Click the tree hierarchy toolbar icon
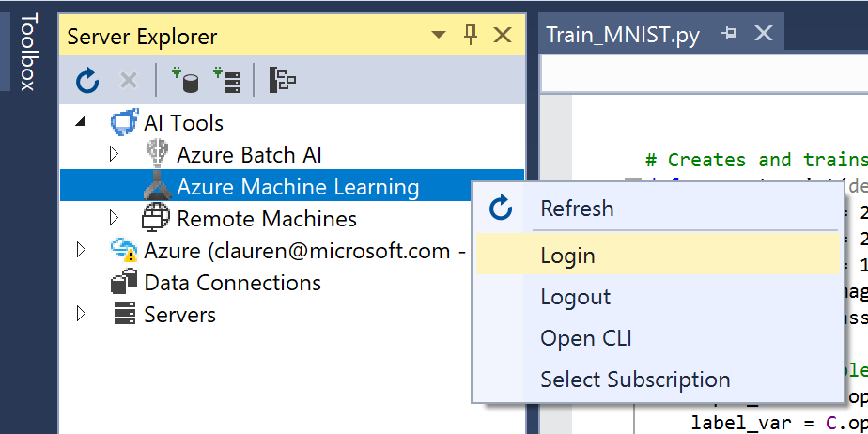 pos(283,80)
